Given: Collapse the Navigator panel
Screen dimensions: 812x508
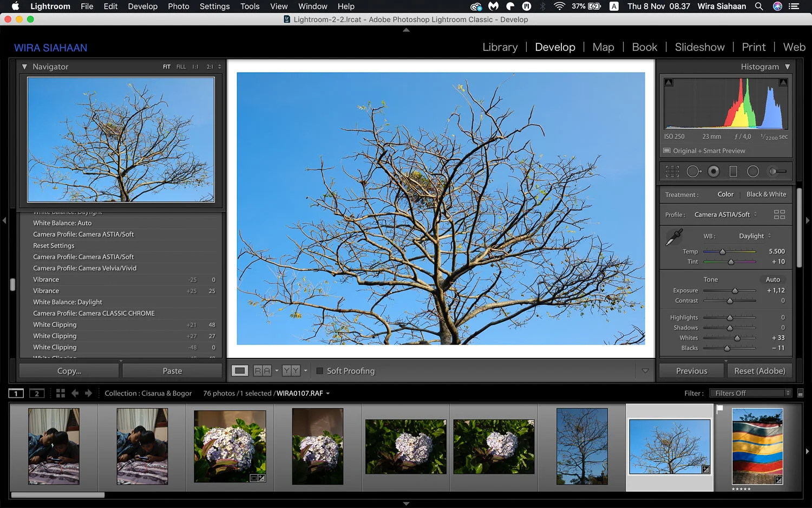Looking at the screenshot, I should point(24,67).
